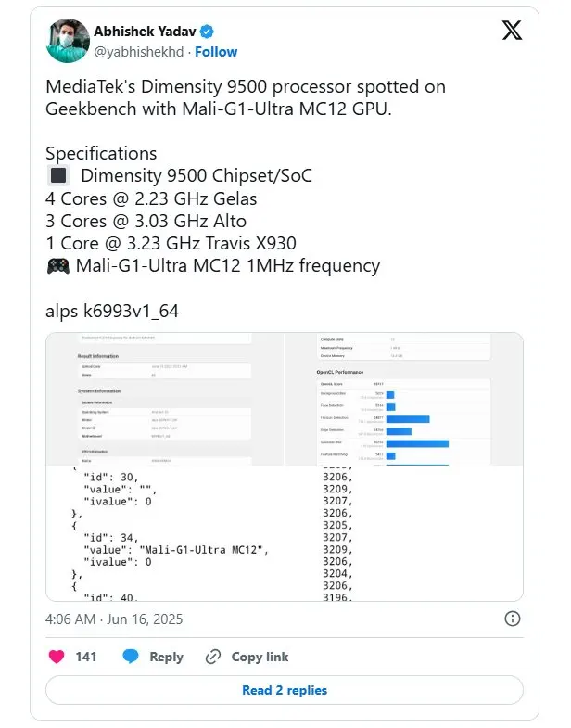Open the Mali-G1-Ultra MC12 JSON image
This screenshot has height=728, width=571.
coord(165,533)
